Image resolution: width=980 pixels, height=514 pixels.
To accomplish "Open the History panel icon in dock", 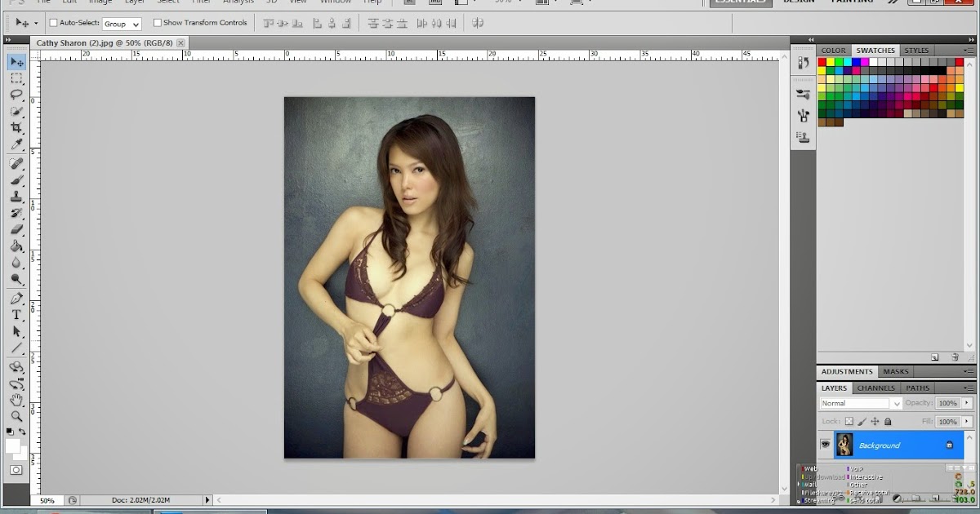I will [804, 64].
